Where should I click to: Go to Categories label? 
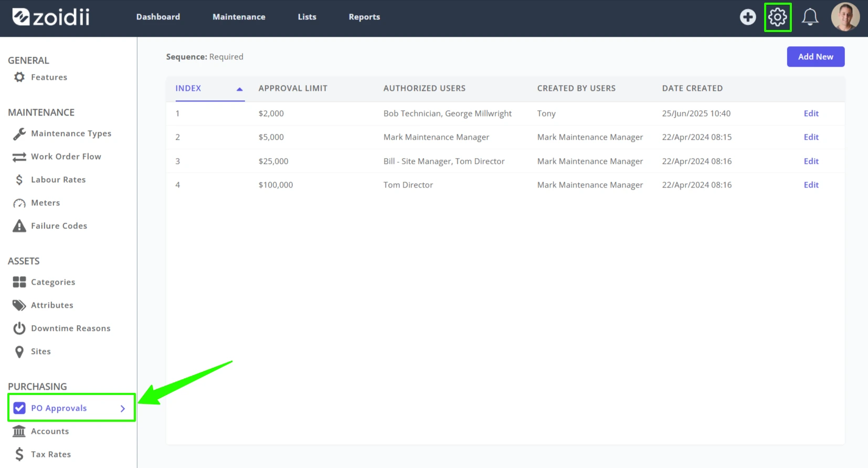(53, 282)
